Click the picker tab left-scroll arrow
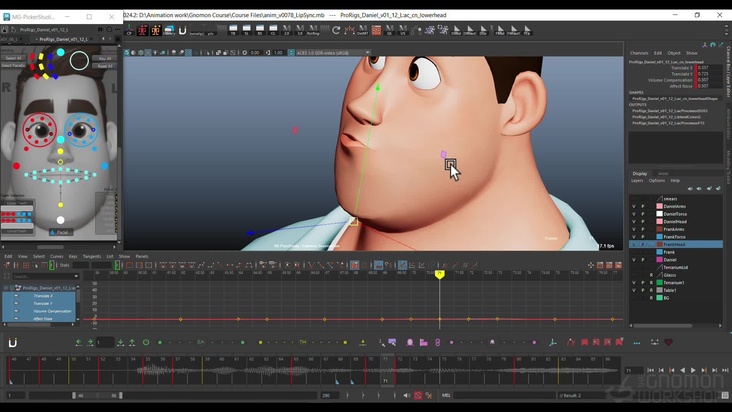732x412 pixels. tap(104, 39)
